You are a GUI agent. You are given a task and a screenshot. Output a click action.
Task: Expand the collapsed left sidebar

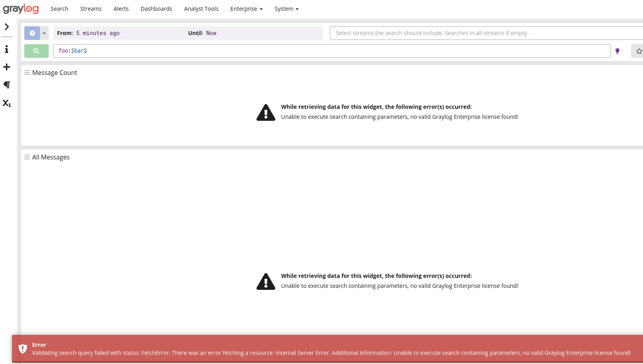coord(6,27)
